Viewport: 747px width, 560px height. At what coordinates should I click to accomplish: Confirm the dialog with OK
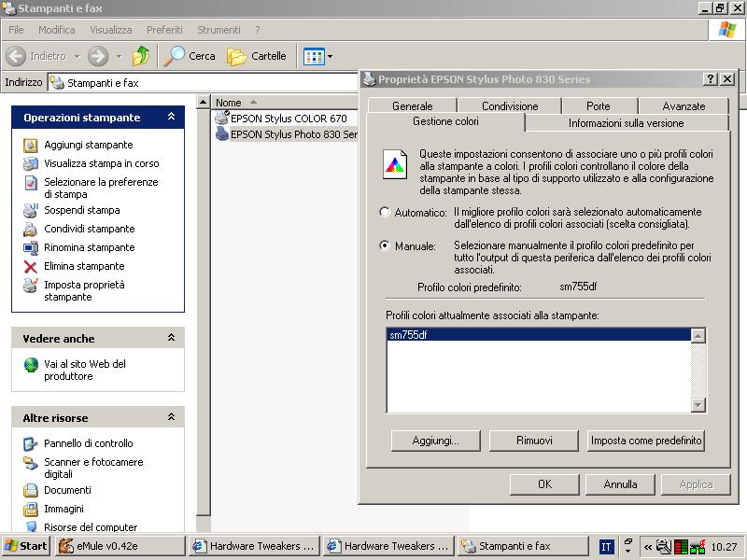(x=544, y=484)
